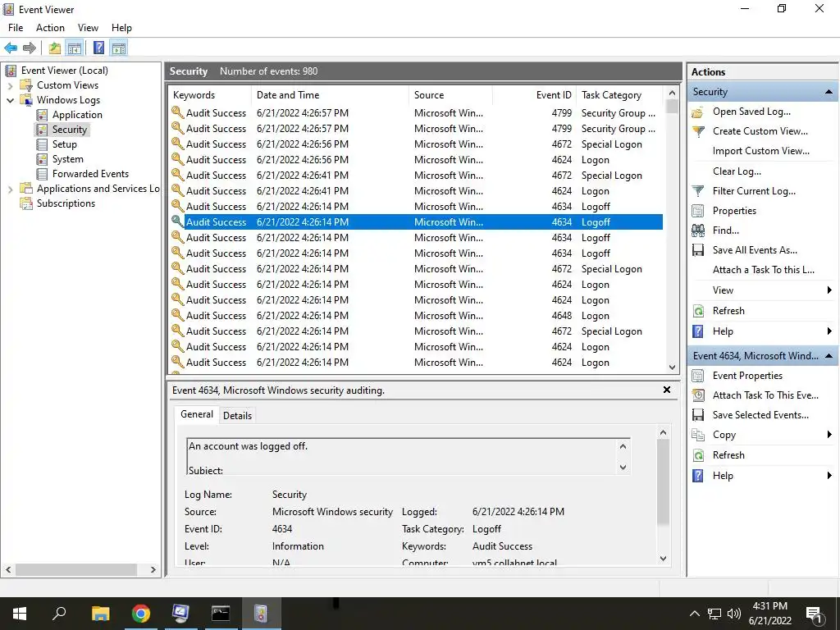Toggle the Show/Hide Action Pane toolbar icon
This screenshot has height=630, width=840.
click(119, 48)
